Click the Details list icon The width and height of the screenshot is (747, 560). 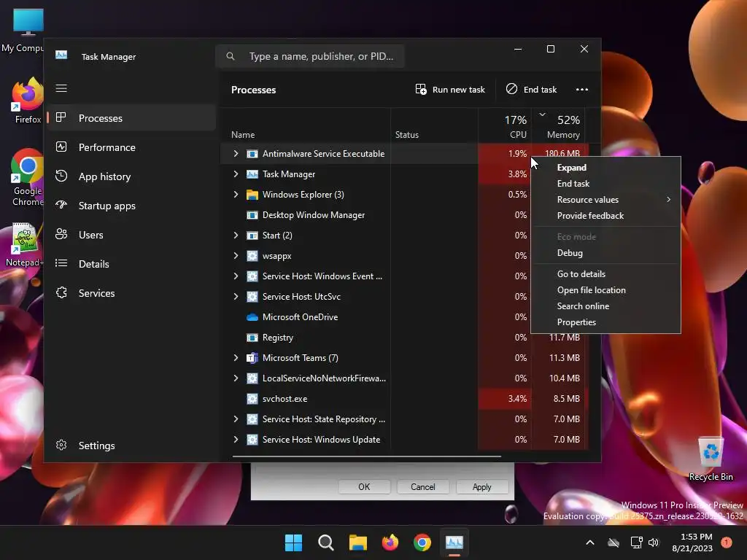pos(61,263)
